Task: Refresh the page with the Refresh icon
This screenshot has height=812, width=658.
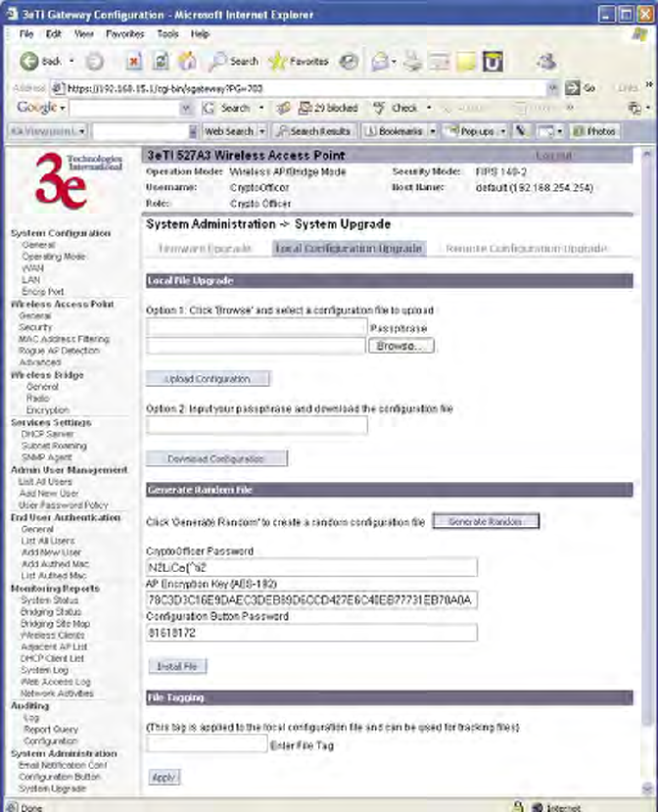Action: 161,61
